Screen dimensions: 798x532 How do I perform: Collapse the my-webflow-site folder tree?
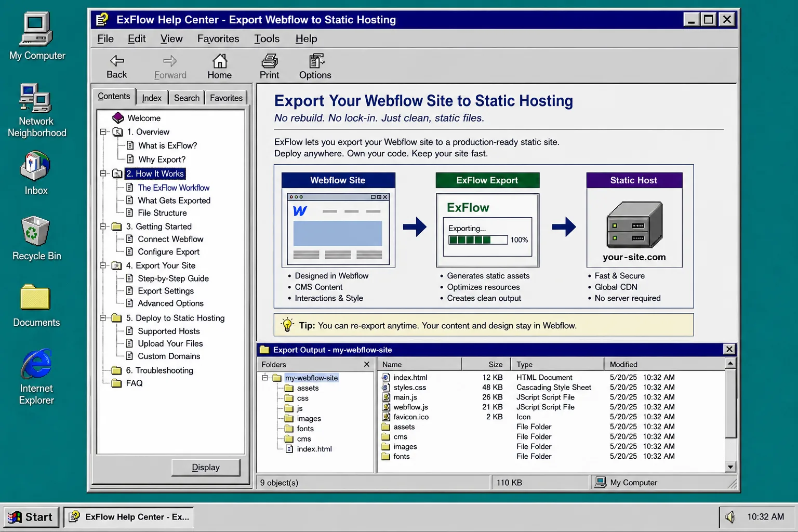pos(265,378)
